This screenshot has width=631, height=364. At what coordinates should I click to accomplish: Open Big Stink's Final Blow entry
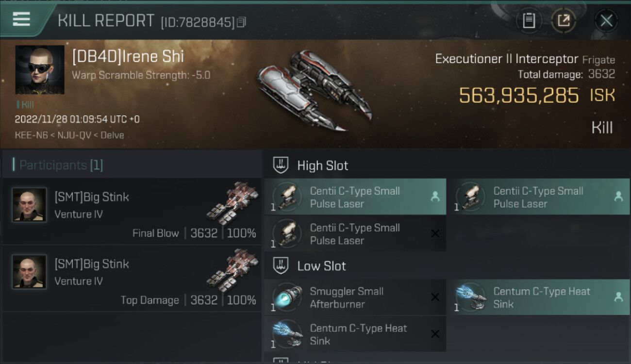(x=132, y=211)
